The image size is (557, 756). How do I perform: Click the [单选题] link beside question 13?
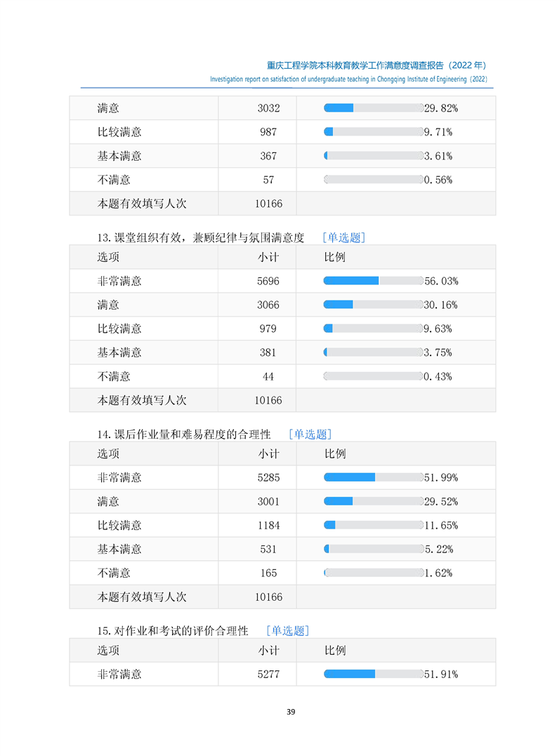pos(343,237)
